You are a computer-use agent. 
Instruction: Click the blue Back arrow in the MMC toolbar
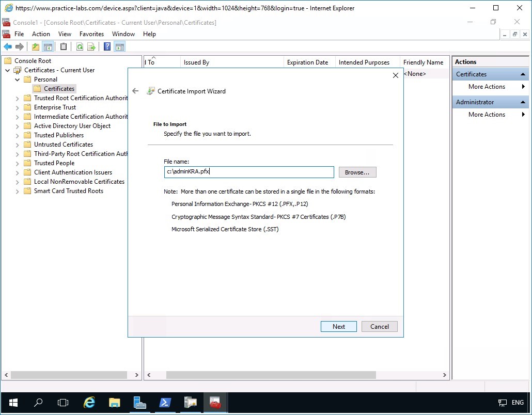[x=8, y=47]
